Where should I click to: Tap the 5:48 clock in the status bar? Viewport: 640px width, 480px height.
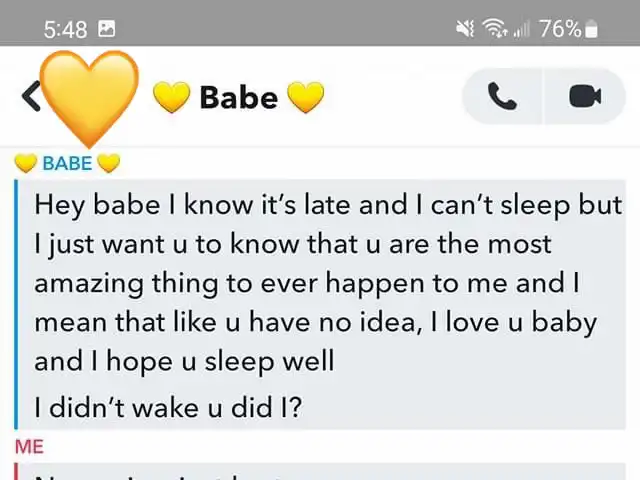65,29
